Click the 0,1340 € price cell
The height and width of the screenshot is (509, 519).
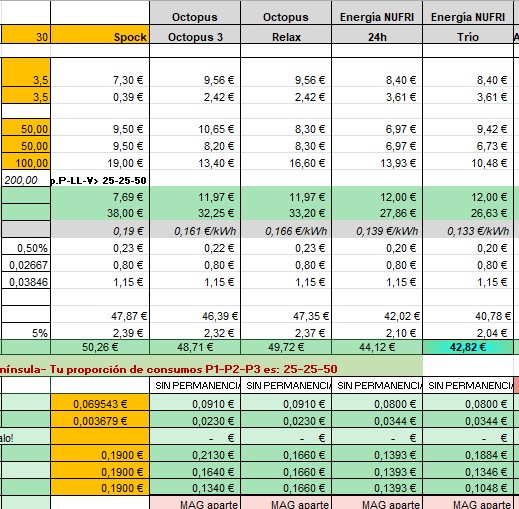point(195,487)
